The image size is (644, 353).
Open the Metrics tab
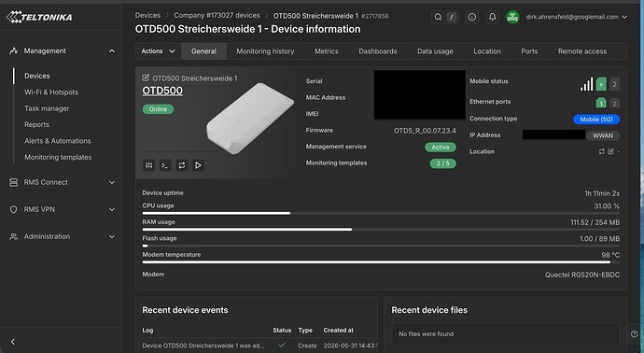click(327, 51)
